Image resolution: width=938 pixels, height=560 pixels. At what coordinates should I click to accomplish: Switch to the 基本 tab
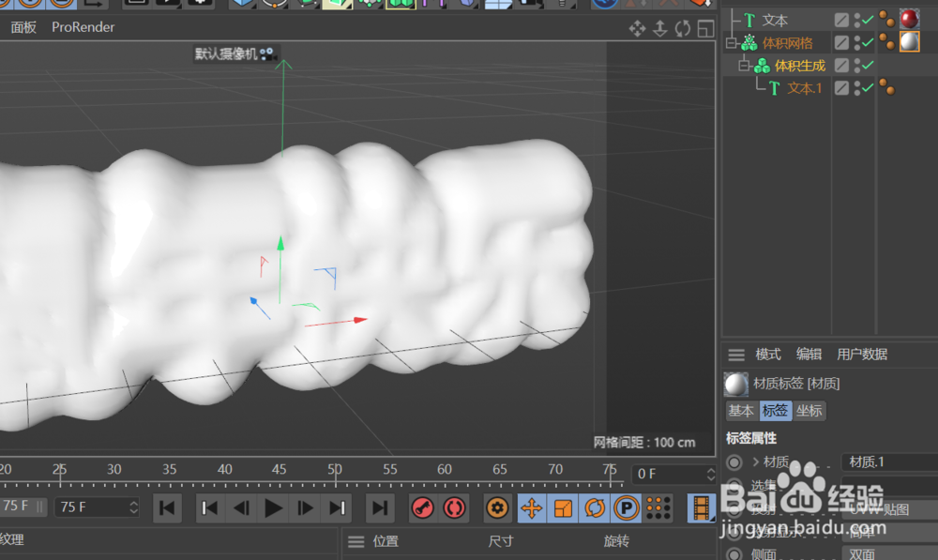741,411
